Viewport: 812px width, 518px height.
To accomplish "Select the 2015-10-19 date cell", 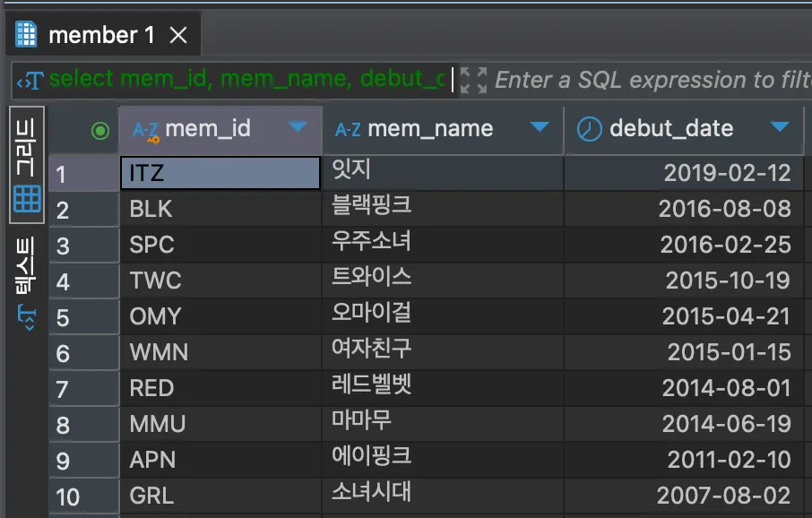I will click(684, 281).
